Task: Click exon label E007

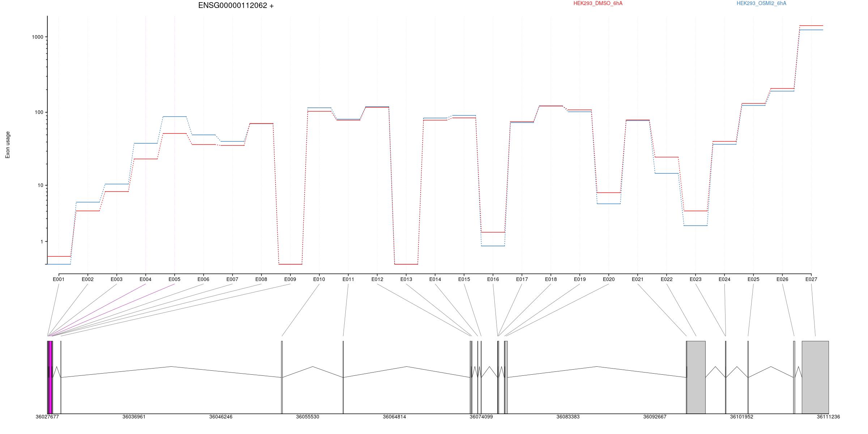Action: tap(232, 279)
